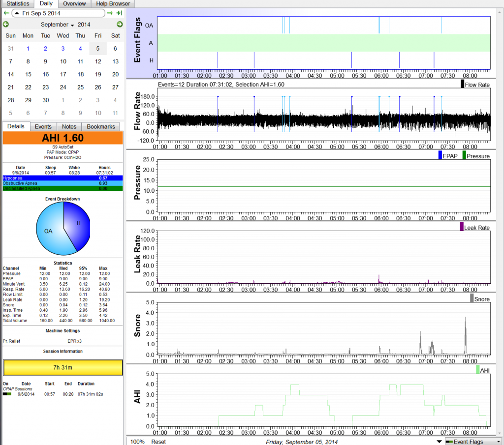Click the 2014 year field in calendar

[x=84, y=25]
